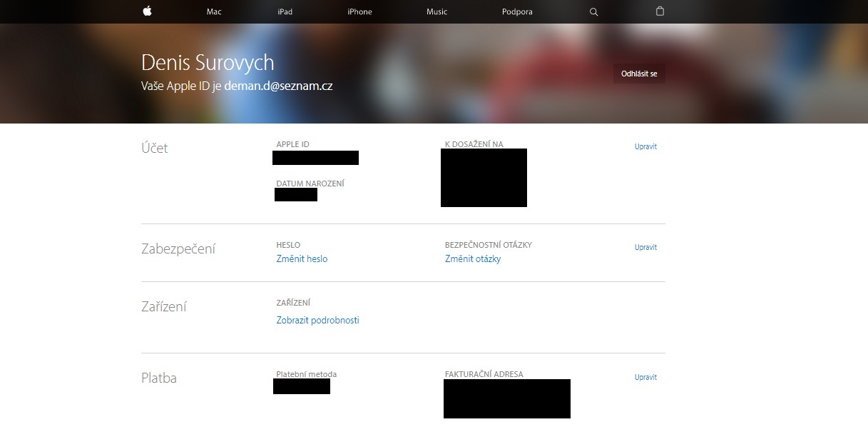Click the HESLO label
The height and width of the screenshot is (427, 868).
click(x=288, y=245)
